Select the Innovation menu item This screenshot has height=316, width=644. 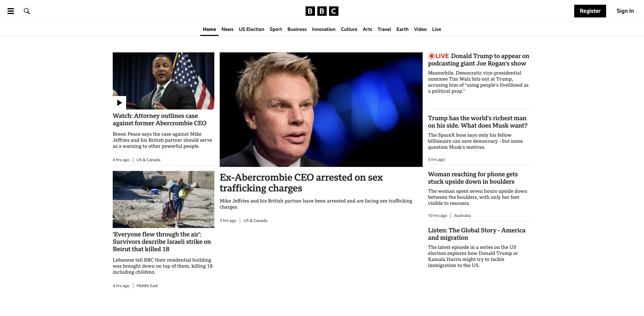[324, 29]
